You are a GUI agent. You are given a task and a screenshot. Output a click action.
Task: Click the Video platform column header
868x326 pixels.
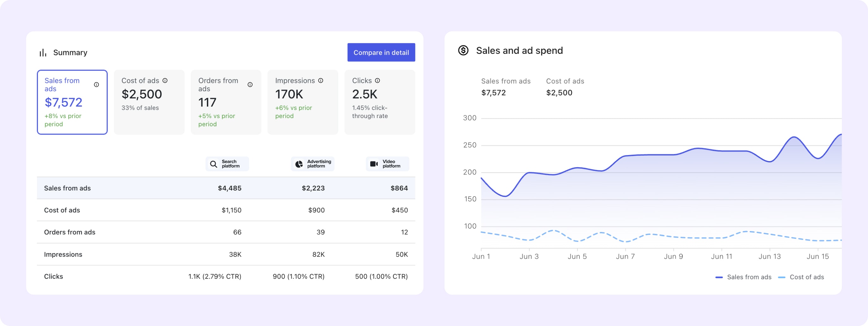(387, 164)
